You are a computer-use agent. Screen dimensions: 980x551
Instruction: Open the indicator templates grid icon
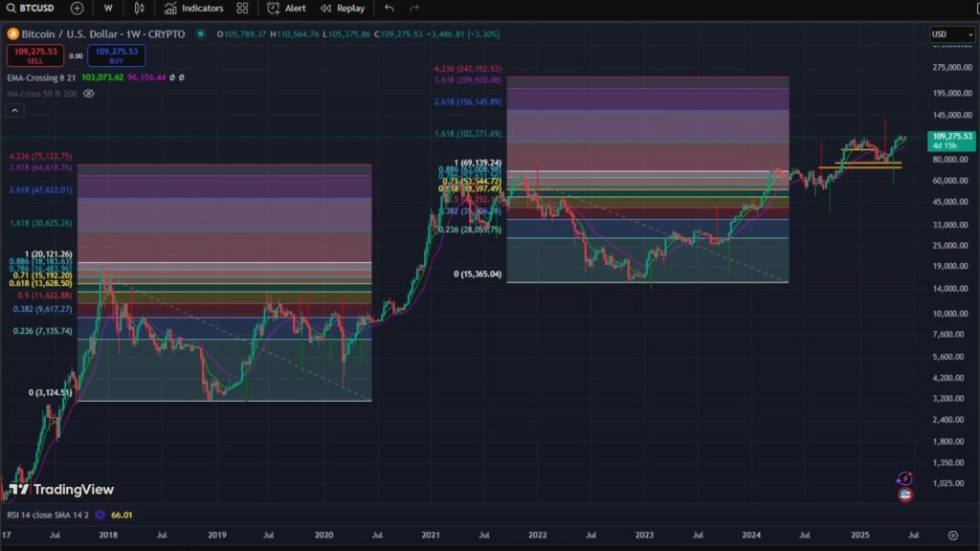pos(242,8)
